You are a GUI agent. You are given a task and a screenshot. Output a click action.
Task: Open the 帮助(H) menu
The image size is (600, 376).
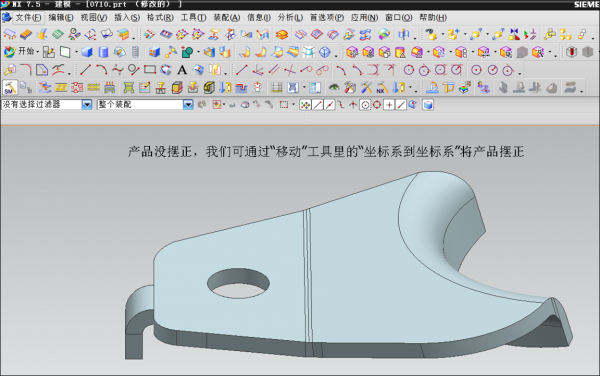point(433,18)
